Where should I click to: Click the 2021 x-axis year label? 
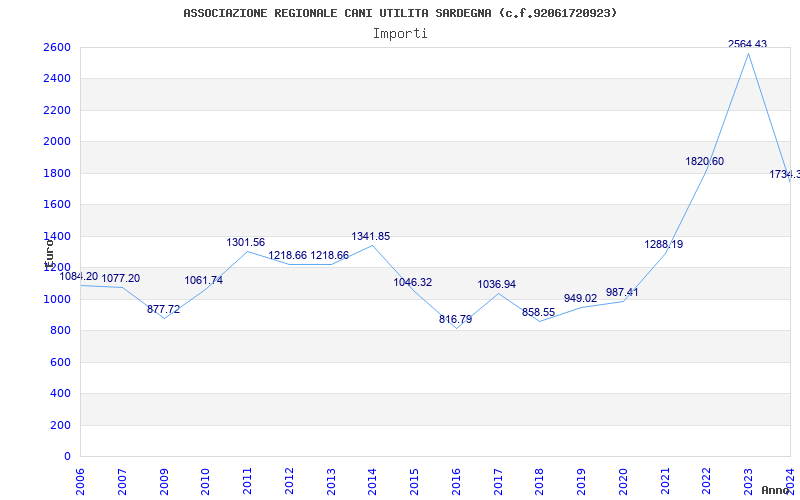pos(665,482)
